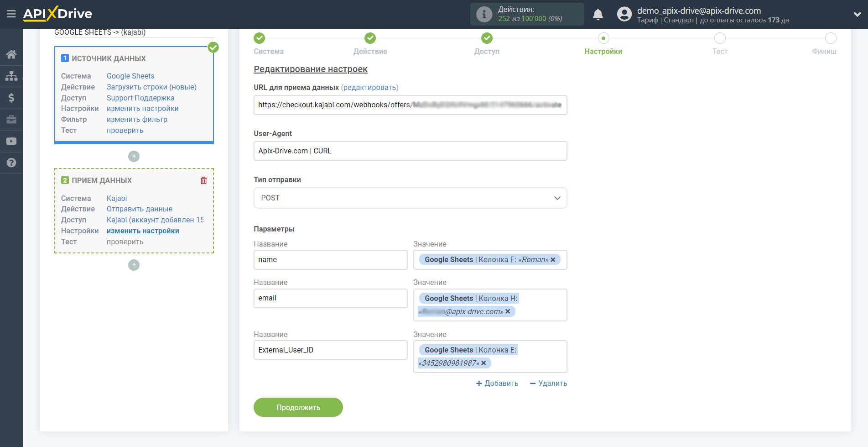The width and height of the screenshot is (868, 447).
Task: Focus the User-Agent input field
Action: (x=410, y=151)
